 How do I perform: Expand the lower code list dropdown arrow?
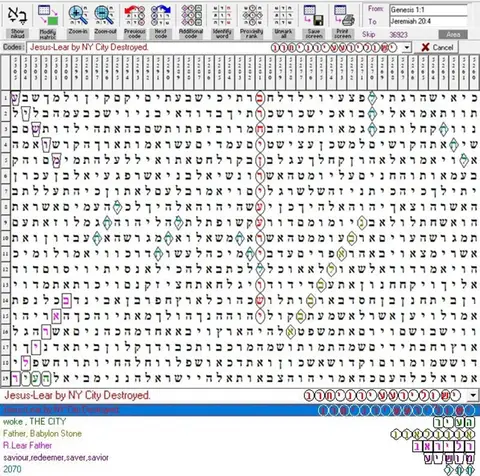[473, 396]
